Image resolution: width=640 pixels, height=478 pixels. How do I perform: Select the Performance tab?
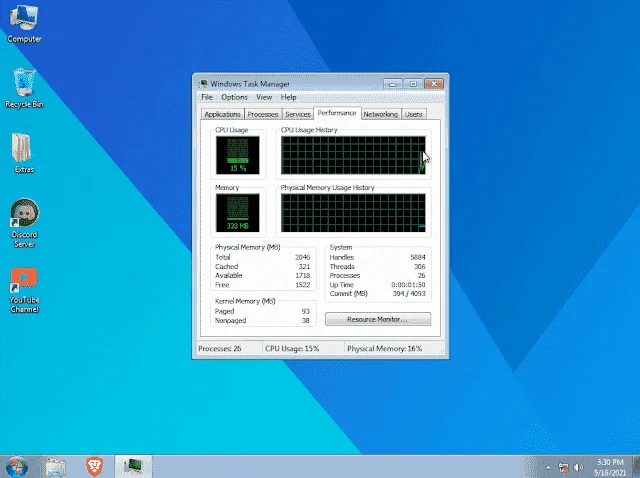[x=337, y=113]
